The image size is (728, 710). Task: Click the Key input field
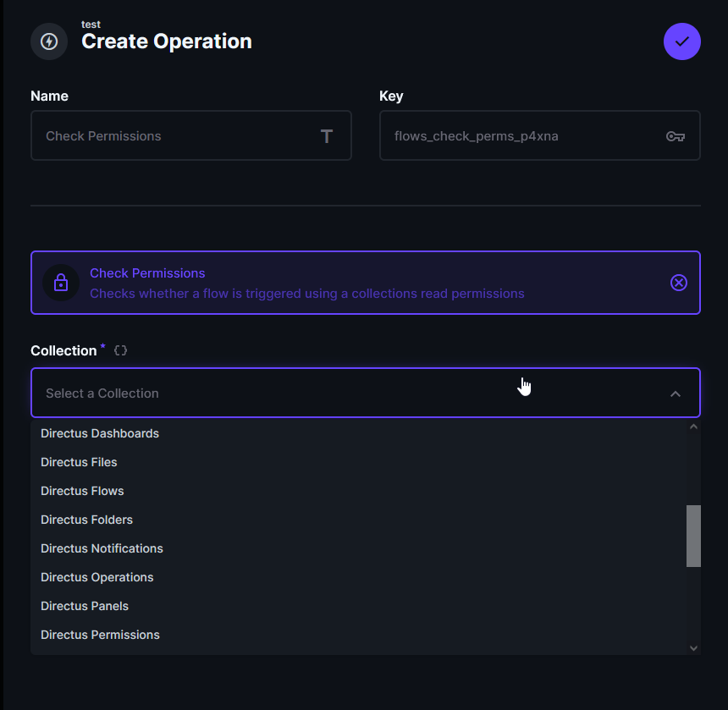point(539,135)
